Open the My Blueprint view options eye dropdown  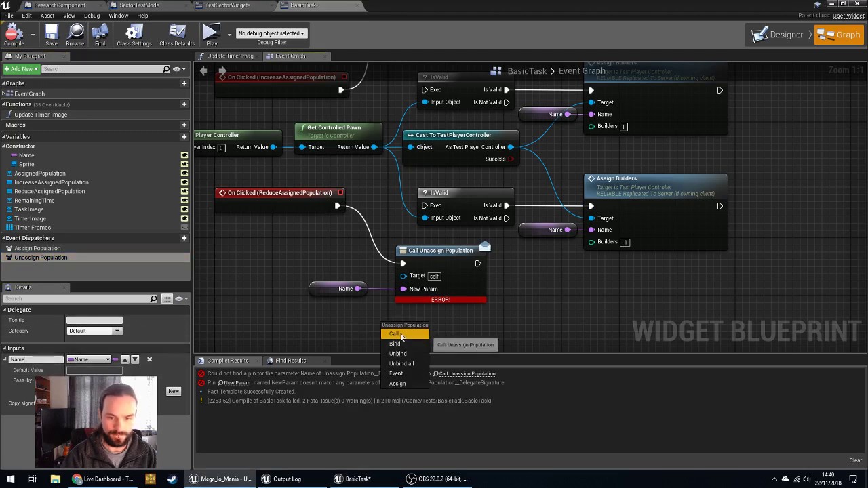click(178, 69)
